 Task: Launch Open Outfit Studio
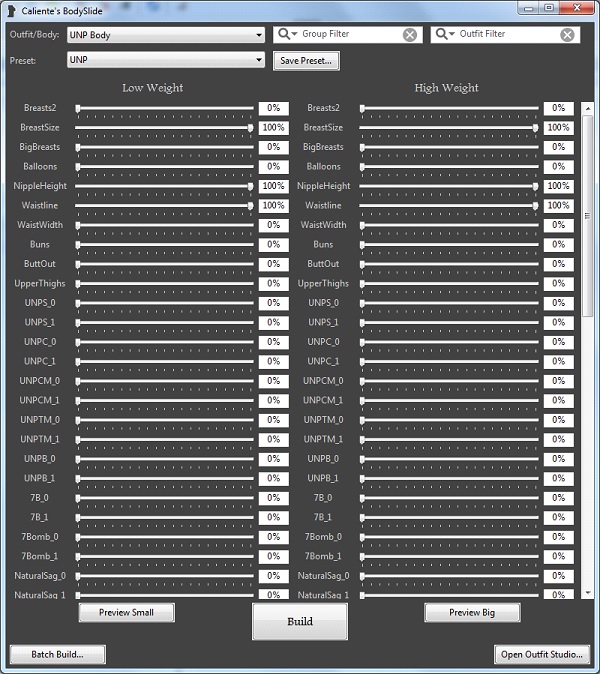[x=542, y=654]
